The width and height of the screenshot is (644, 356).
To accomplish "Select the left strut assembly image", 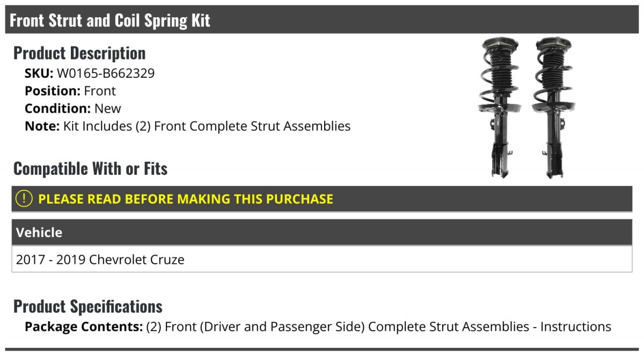I will click(x=499, y=107).
